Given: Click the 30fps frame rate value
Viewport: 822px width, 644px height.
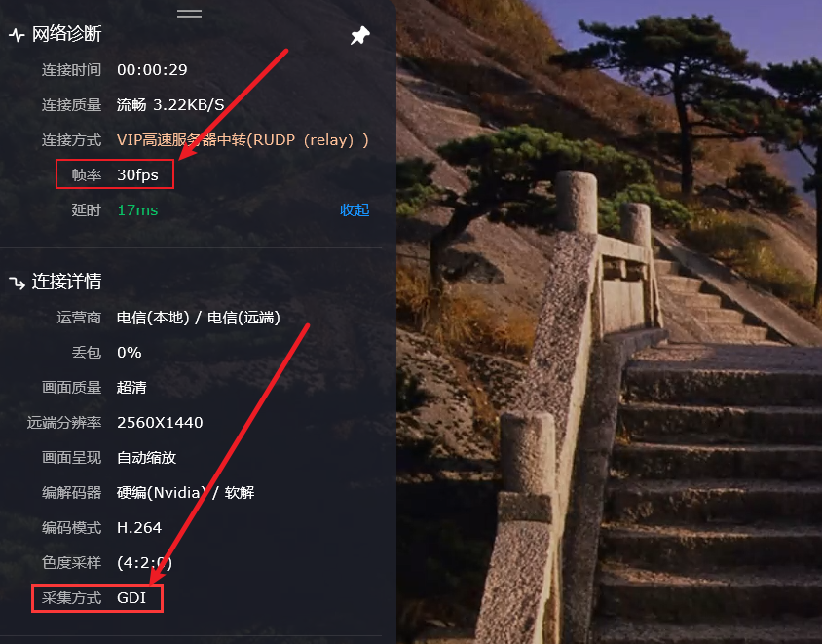Looking at the screenshot, I should (x=137, y=175).
